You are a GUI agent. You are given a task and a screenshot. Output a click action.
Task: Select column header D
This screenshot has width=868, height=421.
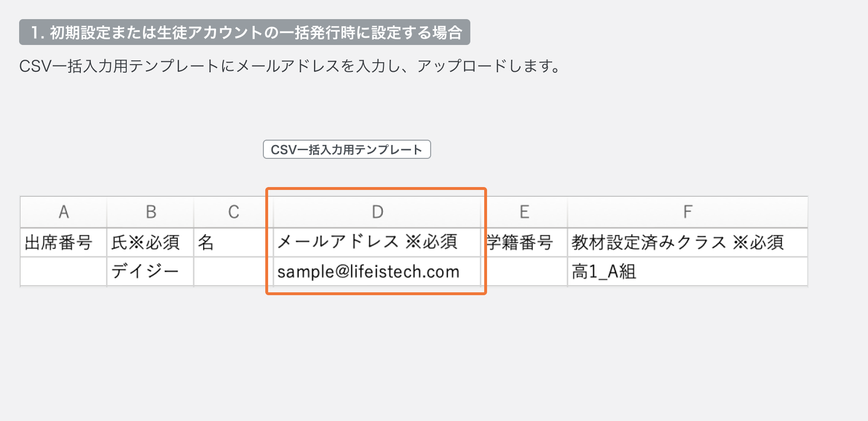(377, 212)
